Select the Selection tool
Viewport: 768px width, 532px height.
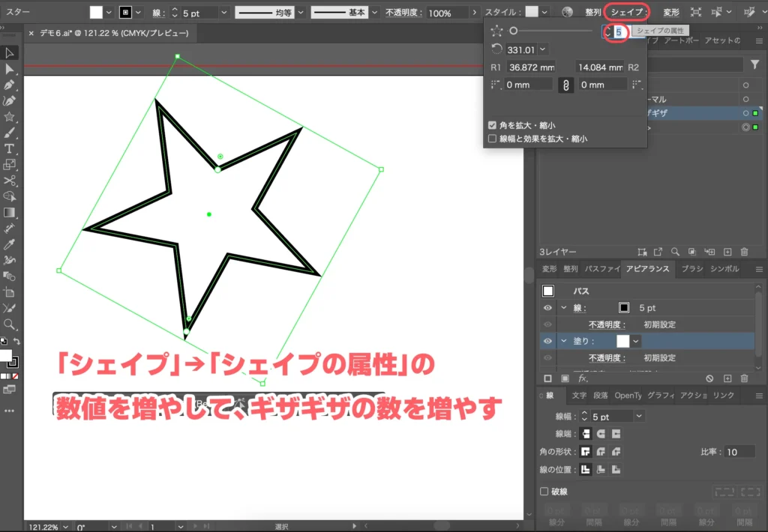[x=10, y=52]
